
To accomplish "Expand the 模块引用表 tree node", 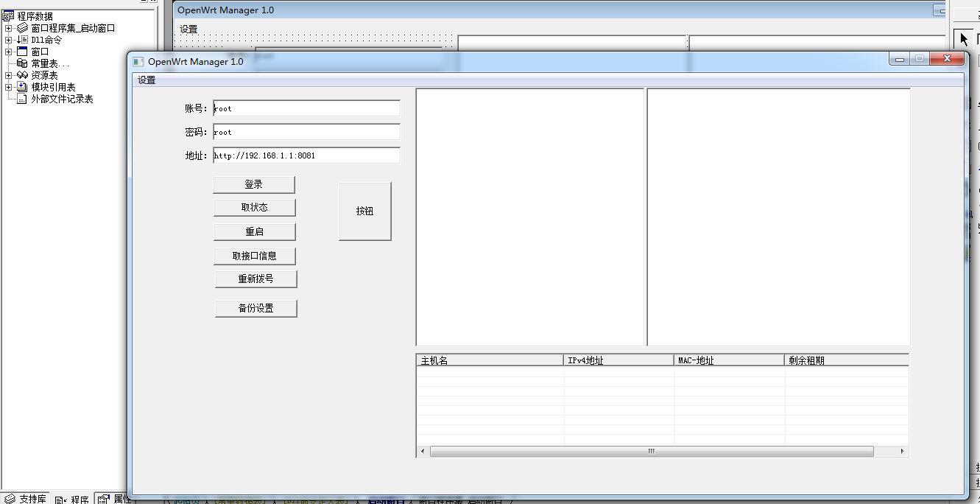I will click(8, 87).
